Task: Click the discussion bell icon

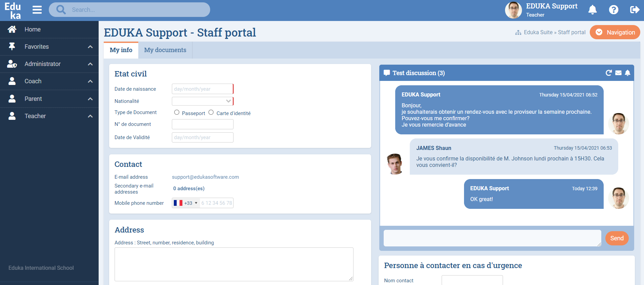Action: coord(627,73)
